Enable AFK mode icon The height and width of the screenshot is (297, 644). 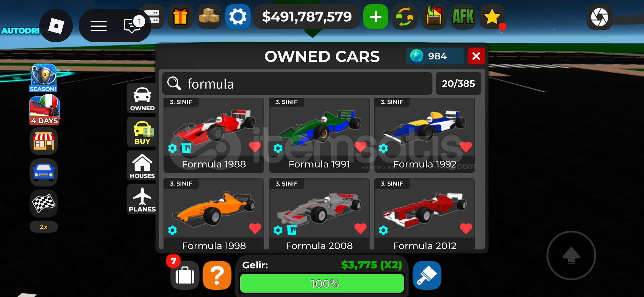463,17
